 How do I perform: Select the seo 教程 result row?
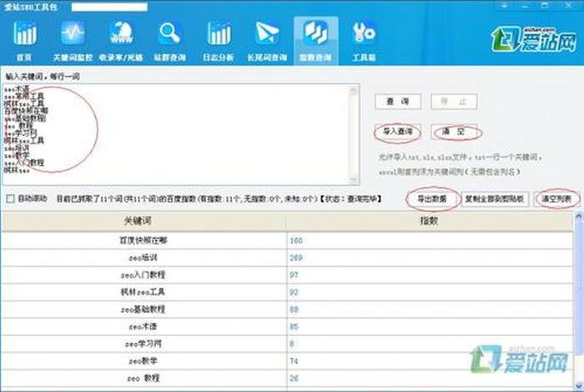point(287,378)
